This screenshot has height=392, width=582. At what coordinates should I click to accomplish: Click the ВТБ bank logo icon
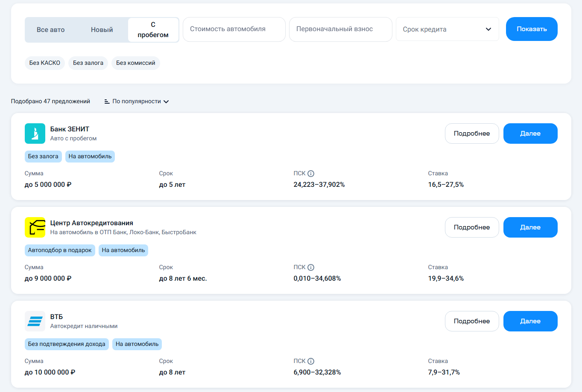click(35, 321)
